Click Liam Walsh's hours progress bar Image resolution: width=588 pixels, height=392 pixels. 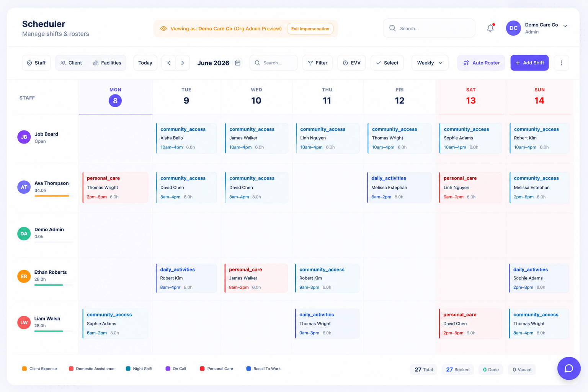[x=54, y=331]
